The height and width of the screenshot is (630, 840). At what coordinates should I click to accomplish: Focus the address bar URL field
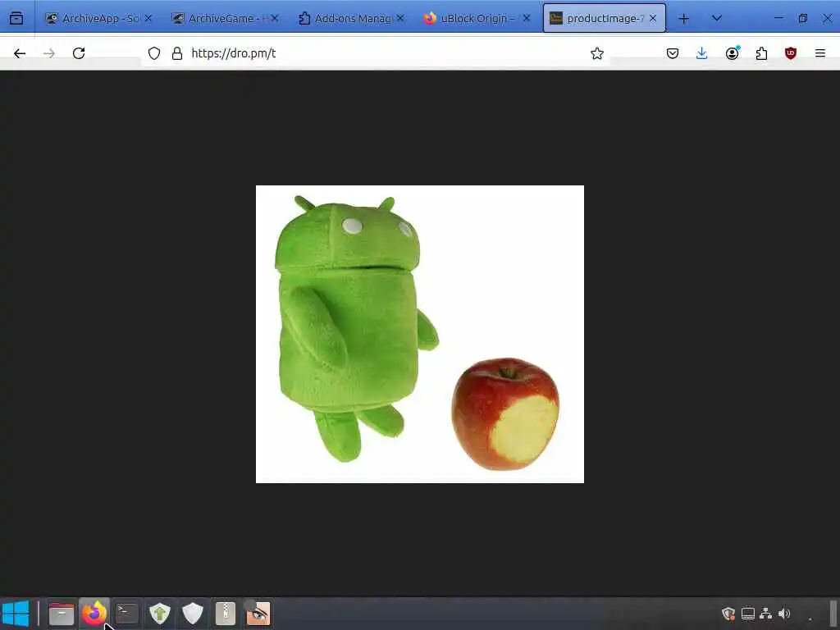[x=375, y=53]
